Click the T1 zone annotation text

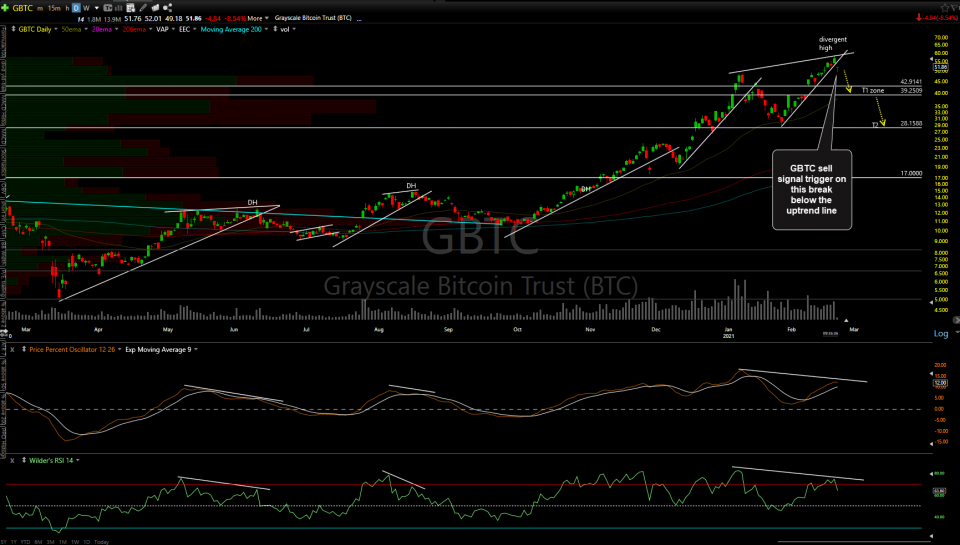(873, 91)
